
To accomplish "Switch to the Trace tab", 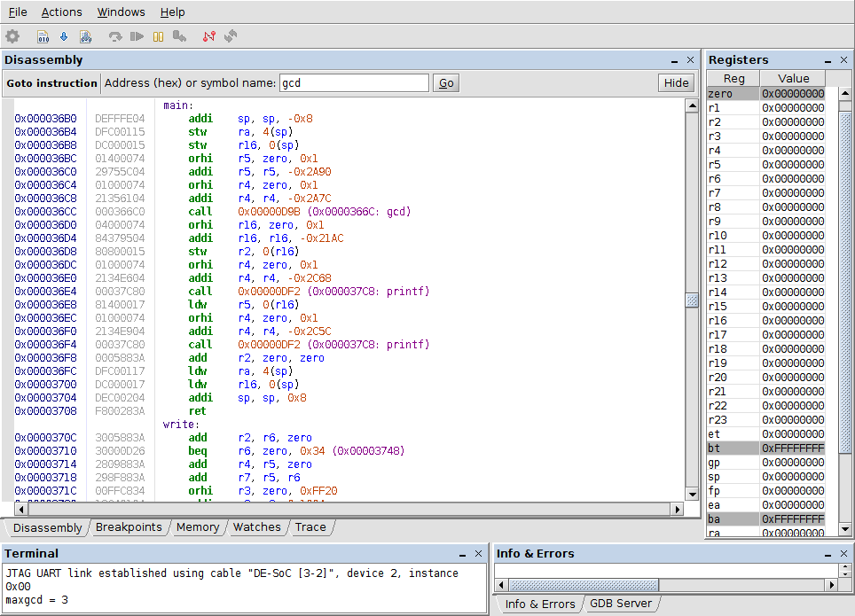I will [x=310, y=527].
